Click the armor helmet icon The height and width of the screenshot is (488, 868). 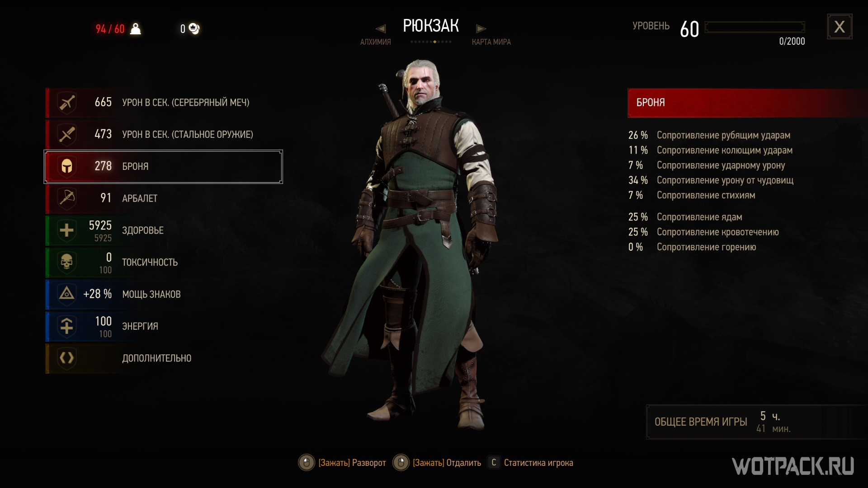coord(67,166)
